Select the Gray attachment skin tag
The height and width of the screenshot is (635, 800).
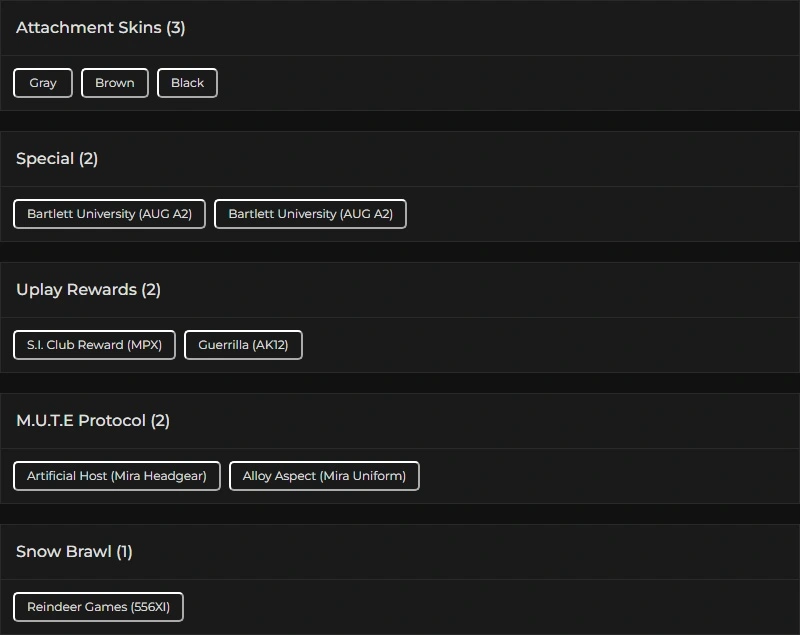[43, 83]
